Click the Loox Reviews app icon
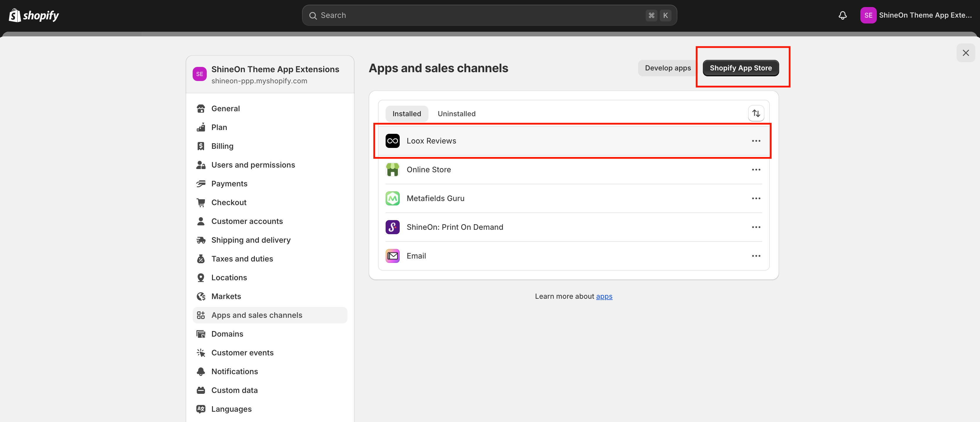The width and height of the screenshot is (980, 422). 393,141
